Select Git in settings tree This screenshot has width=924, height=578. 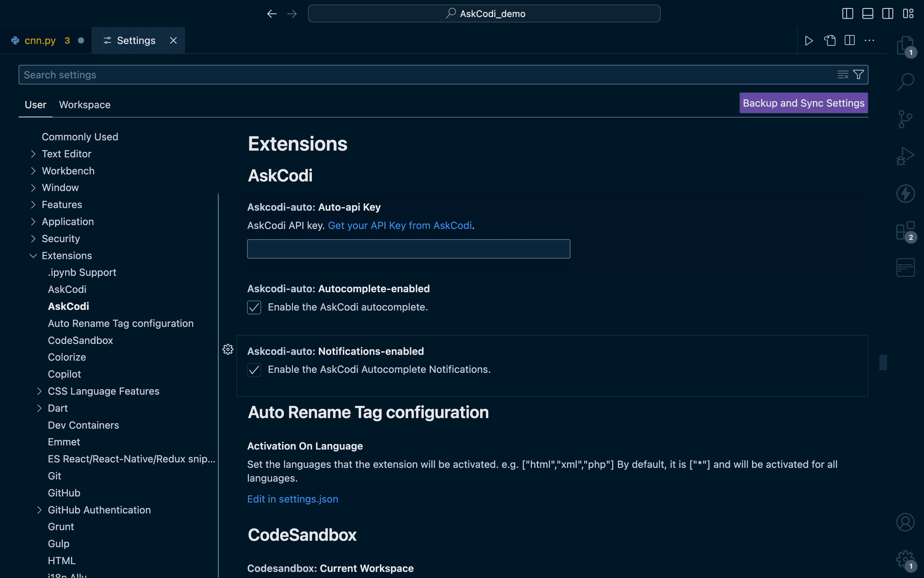[x=54, y=476]
